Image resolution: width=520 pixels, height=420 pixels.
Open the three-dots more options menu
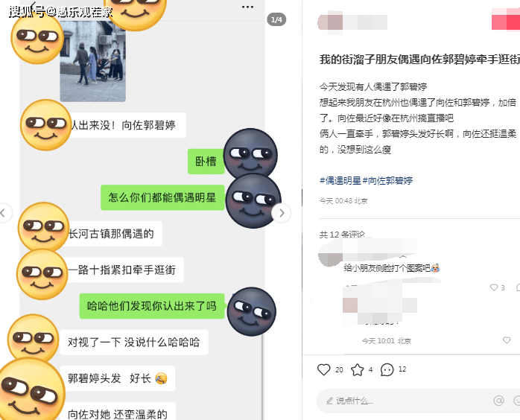[x=247, y=7]
